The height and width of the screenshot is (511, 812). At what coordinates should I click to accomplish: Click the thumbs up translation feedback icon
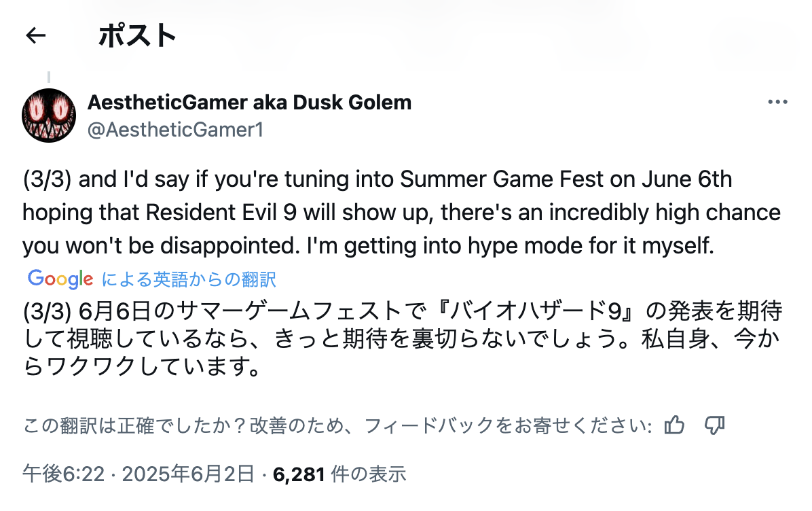click(674, 426)
